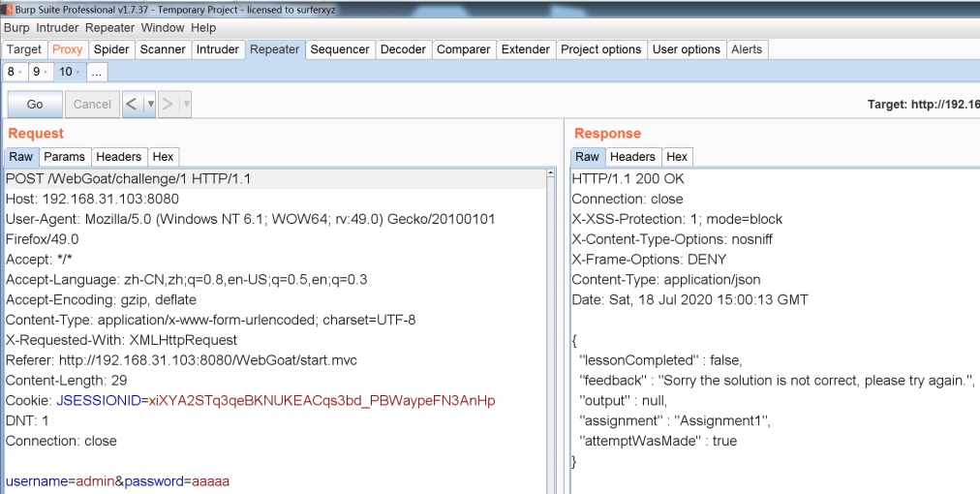
Task: Close Repeater tab 9 with its x
Action: 46,73
